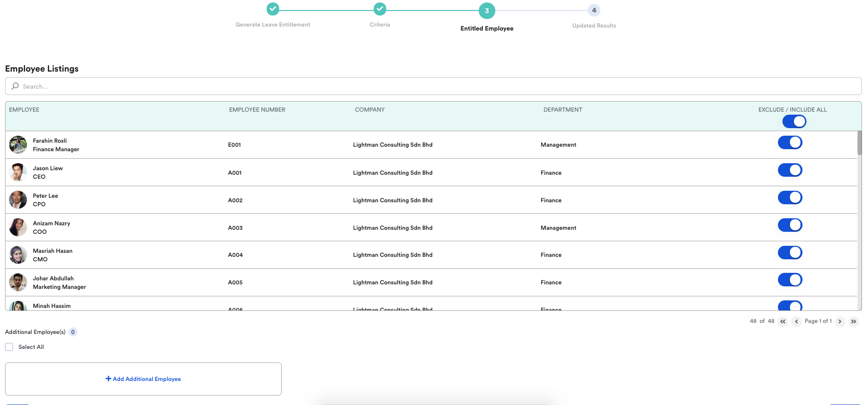Click the step 4 Updated Results circle

(x=594, y=10)
